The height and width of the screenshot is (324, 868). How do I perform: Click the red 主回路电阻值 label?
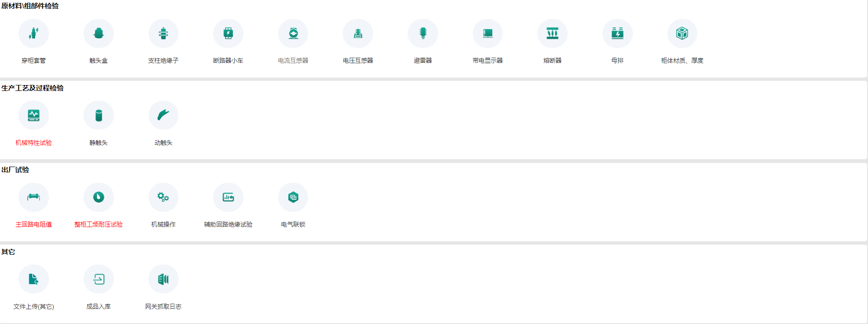[34, 224]
